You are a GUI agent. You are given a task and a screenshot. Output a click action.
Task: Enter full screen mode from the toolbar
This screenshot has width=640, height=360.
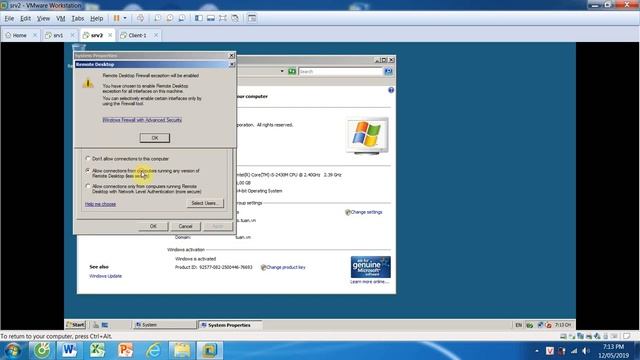point(223,18)
